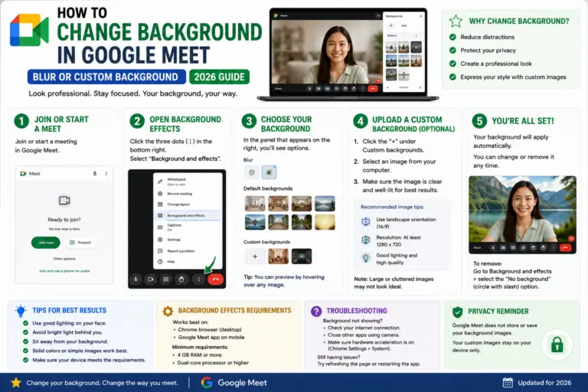The image size is (588, 392).
Task: Click the dark thumbnail in the laptop Backgrounds panel
Action: point(416,47)
